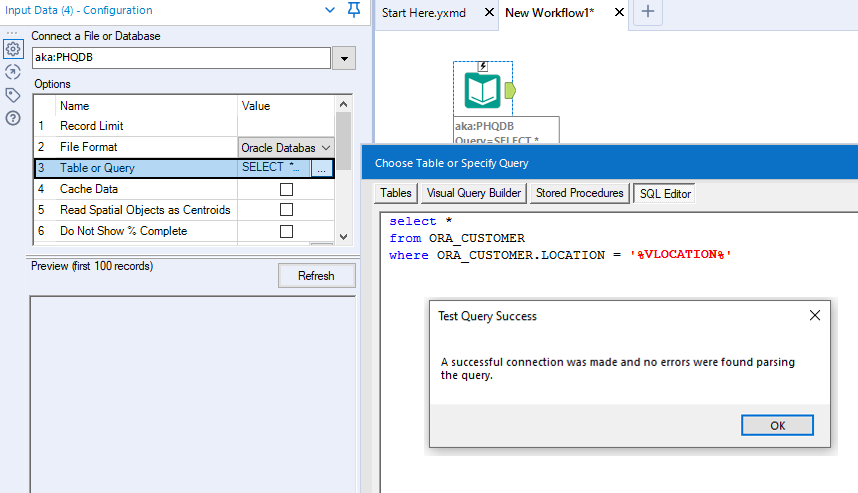Open the Help question mark sidebar icon
Viewport: 858px width, 493px height.
click(13, 118)
